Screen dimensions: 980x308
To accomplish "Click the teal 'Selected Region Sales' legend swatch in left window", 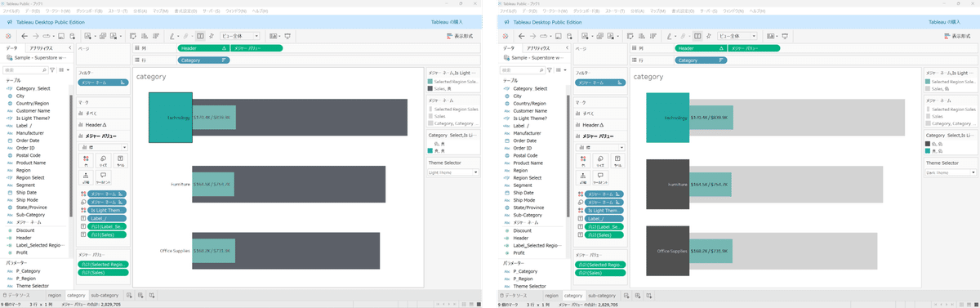I will [430, 82].
